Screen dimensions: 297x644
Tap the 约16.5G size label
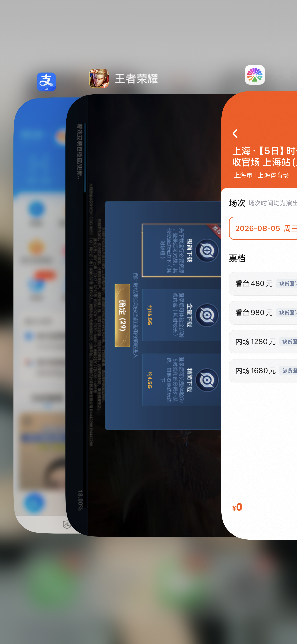click(x=149, y=315)
